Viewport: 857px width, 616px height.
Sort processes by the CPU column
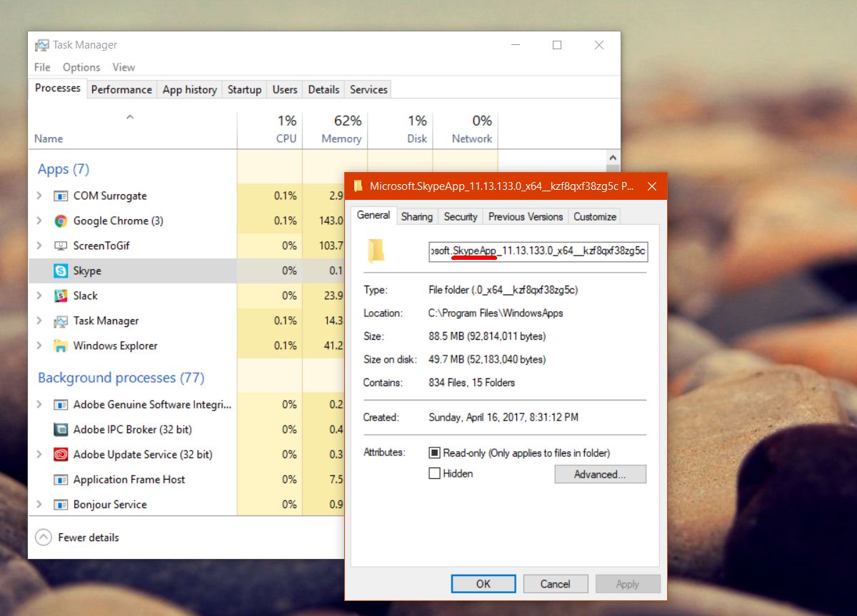click(x=269, y=129)
